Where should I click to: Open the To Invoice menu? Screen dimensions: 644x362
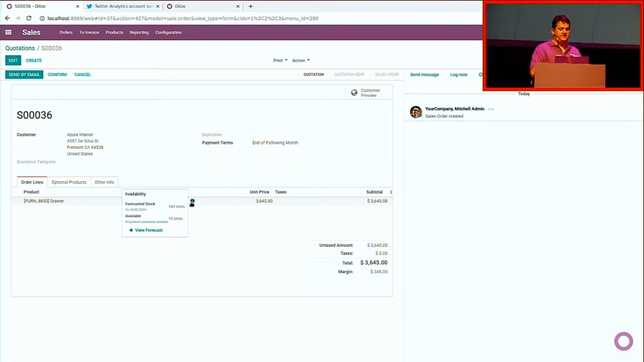(89, 33)
